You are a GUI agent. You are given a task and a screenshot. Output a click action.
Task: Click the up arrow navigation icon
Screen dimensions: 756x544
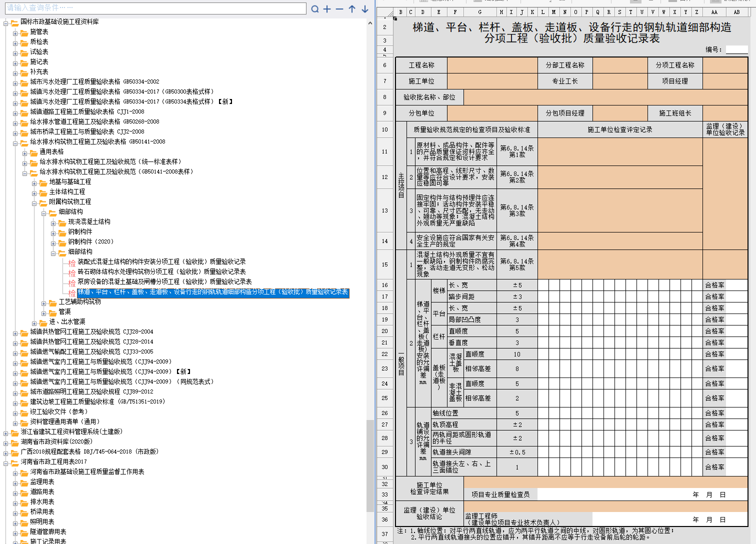tap(352, 9)
